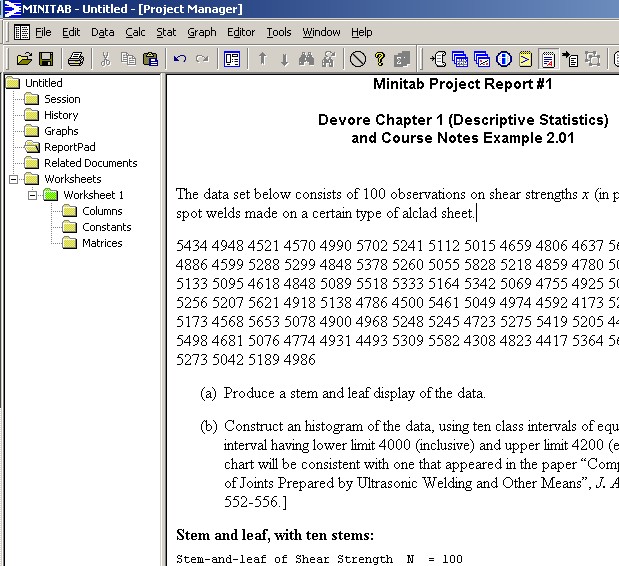Open the Editor menu
619x566 pixels.
[x=241, y=32]
